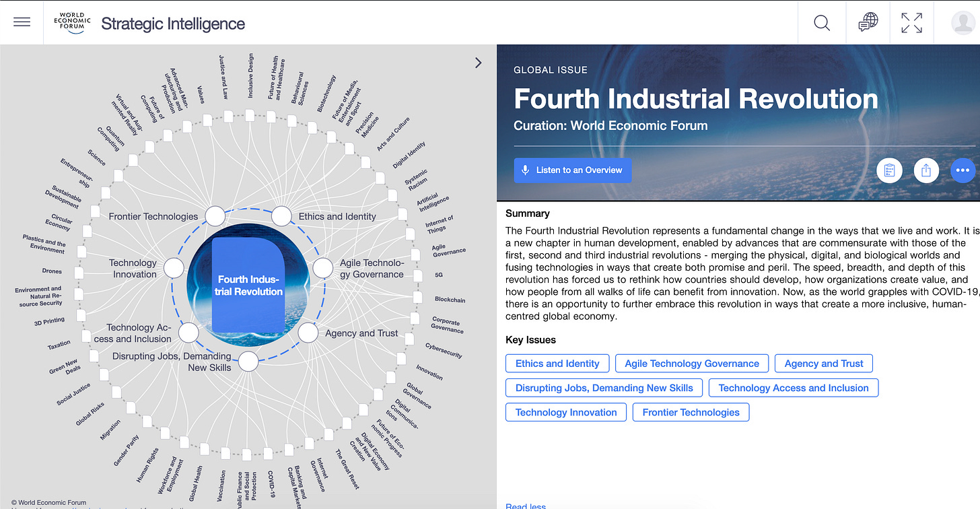
Task: Select the Global Risks topic
Action: (x=90, y=414)
